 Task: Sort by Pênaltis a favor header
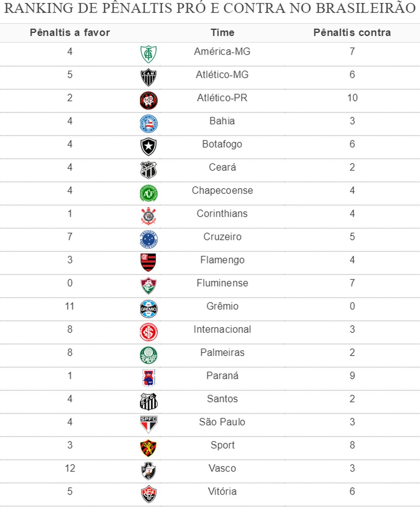70,33
